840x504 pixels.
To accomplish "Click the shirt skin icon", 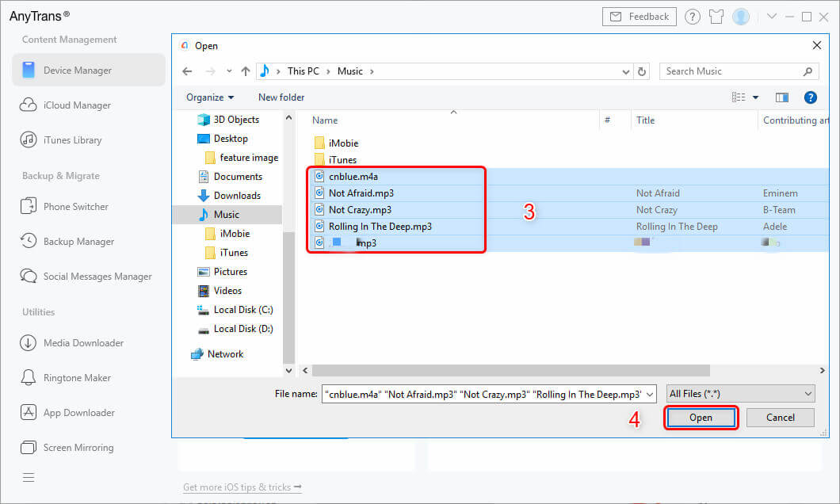I will 716,17.
